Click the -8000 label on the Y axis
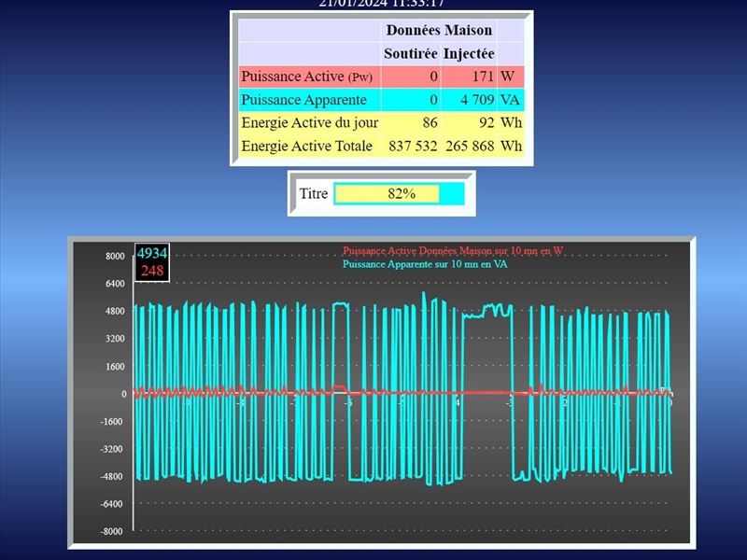Screen dimensions: 747x560 [x=112, y=531]
